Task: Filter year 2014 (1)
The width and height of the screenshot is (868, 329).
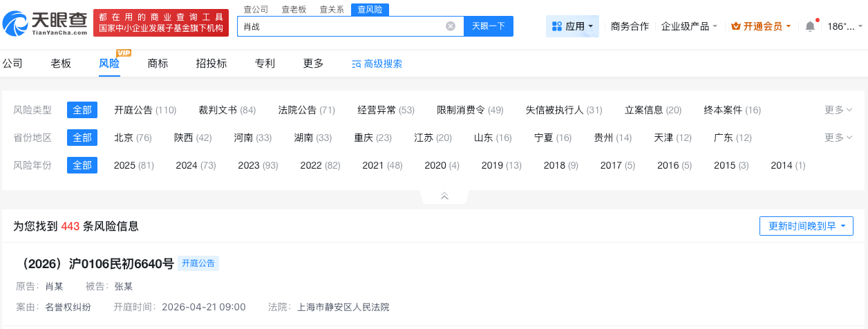Action: [788, 165]
